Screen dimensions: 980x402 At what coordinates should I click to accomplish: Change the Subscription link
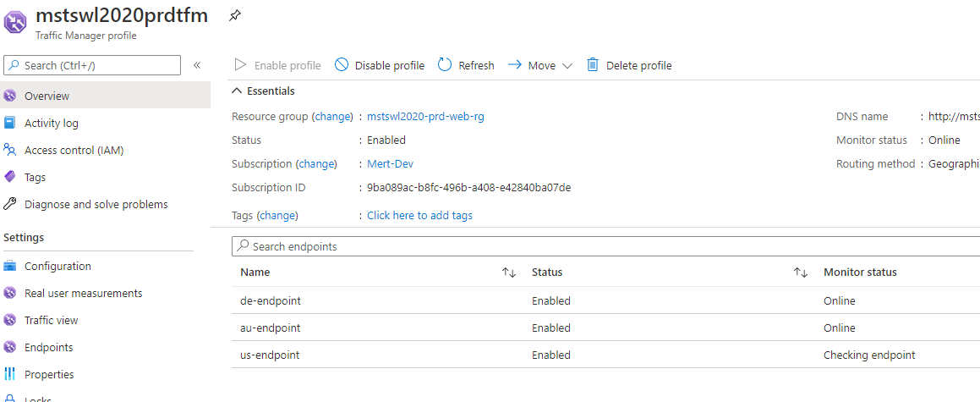[x=316, y=164]
